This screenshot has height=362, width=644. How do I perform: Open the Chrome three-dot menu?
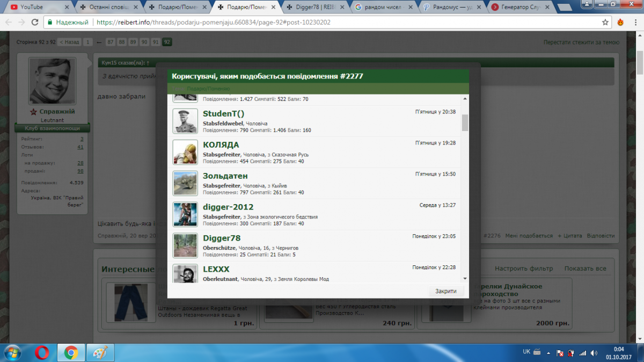(635, 23)
